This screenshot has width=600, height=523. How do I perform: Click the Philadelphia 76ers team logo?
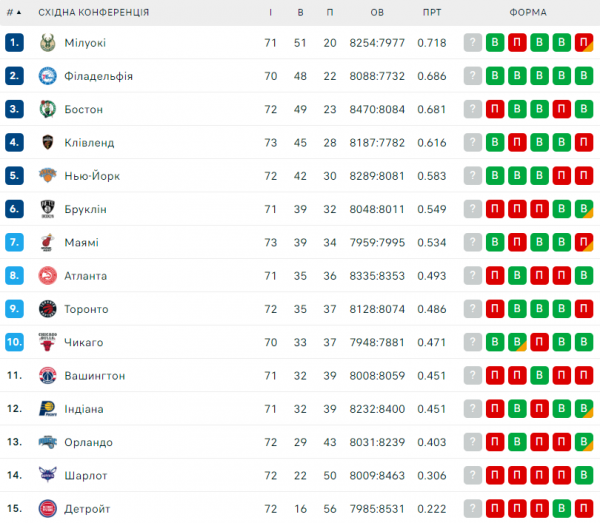47,76
